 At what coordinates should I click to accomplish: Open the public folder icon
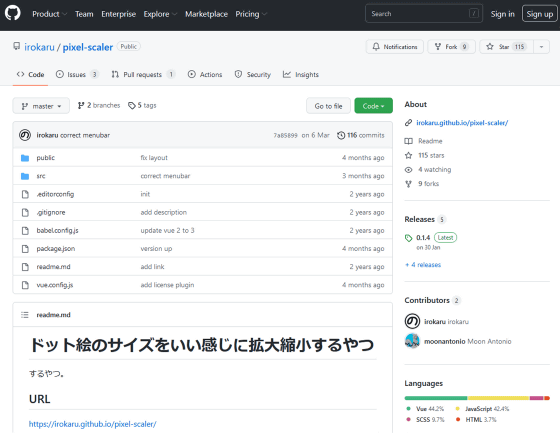[x=25, y=158]
